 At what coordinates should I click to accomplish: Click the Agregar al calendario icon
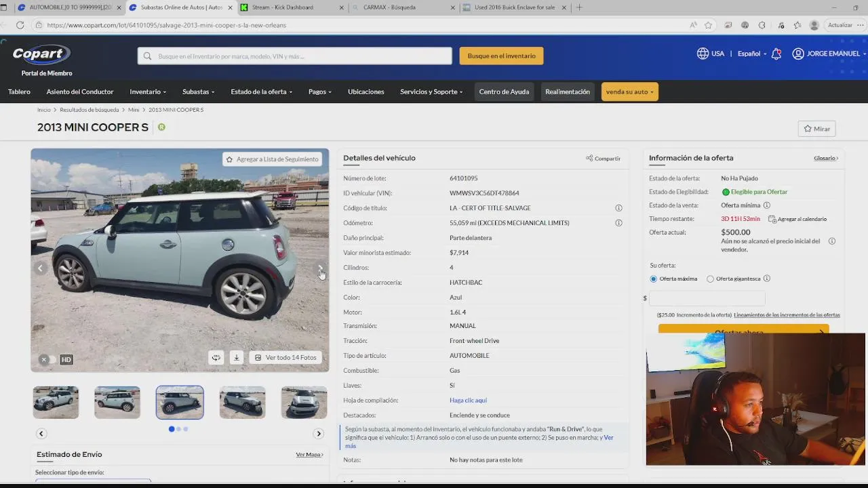(772, 219)
